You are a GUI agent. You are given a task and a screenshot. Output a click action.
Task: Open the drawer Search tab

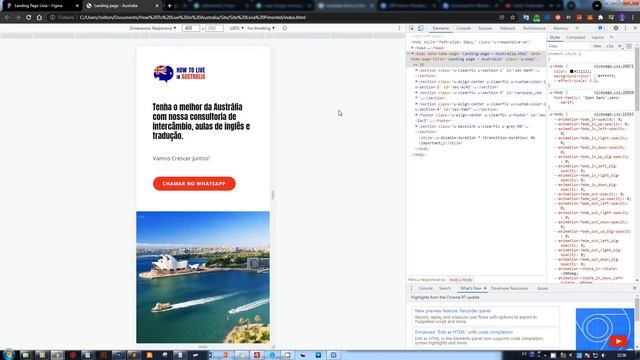pos(444,288)
